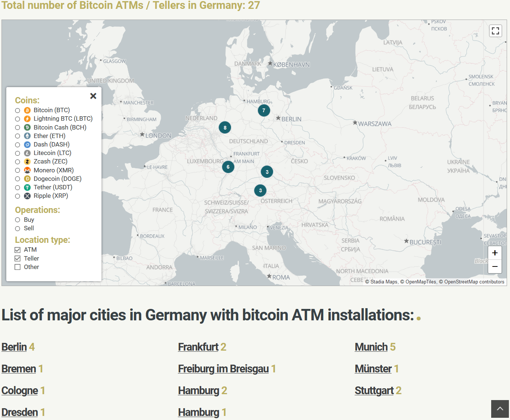Open the cluster marker showing 8
The image size is (510, 420).
(225, 128)
